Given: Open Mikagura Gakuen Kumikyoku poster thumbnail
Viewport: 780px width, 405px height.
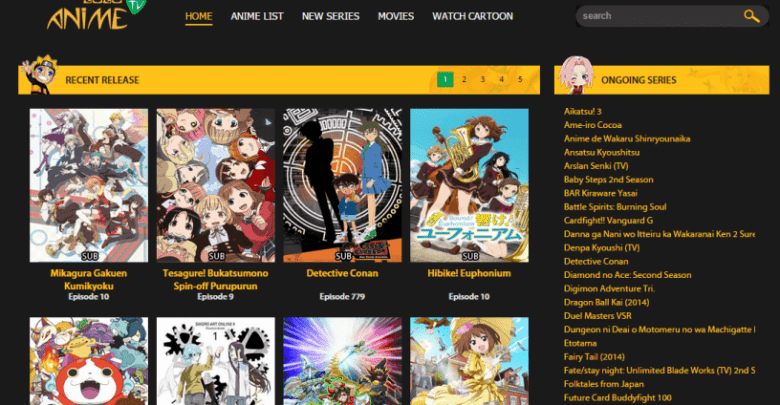Looking at the screenshot, I should 89,186.
